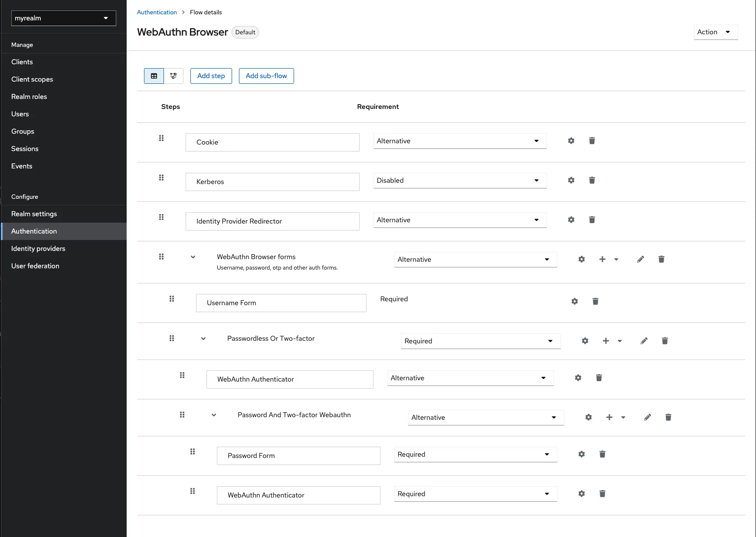Select the table view icon
Screen dimensions: 756x537
click(154, 76)
